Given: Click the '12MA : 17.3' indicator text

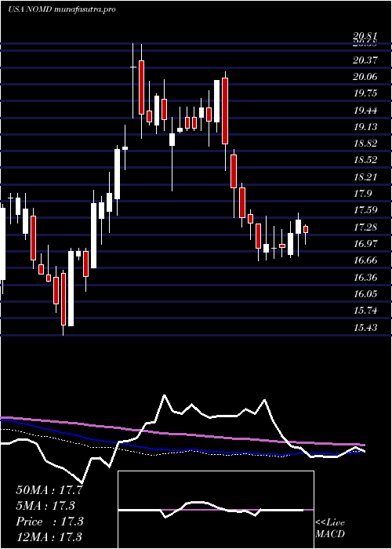Looking at the screenshot, I should point(49,536).
